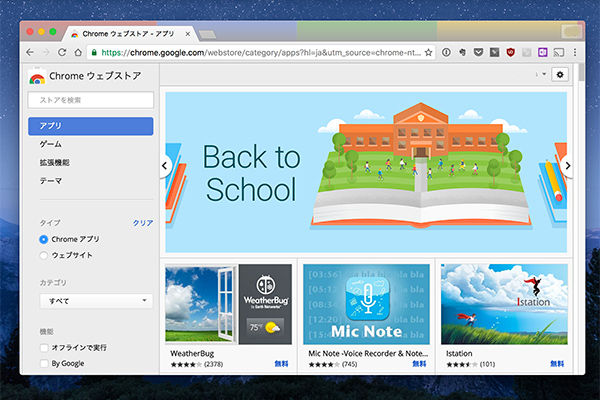Open the Mic Note app thumbnail

(x=366, y=304)
